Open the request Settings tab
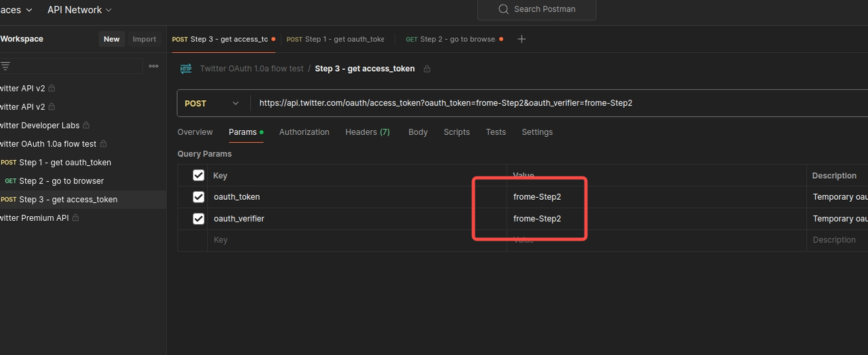Image resolution: width=868 pixels, height=355 pixels. [x=537, y=132]
